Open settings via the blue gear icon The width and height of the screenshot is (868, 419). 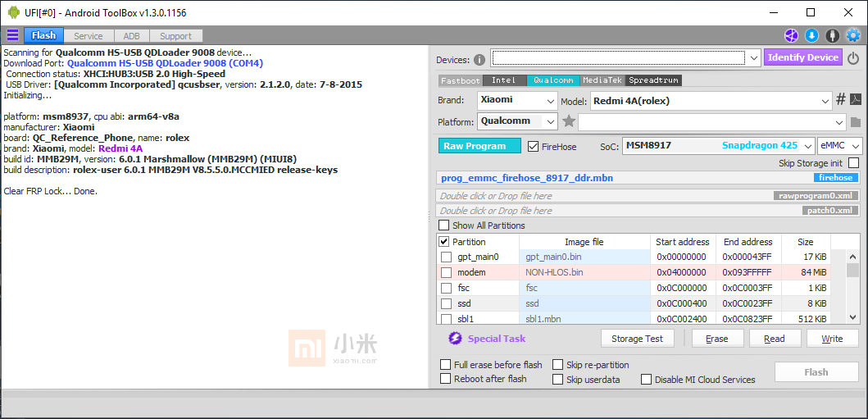(853, 36)
